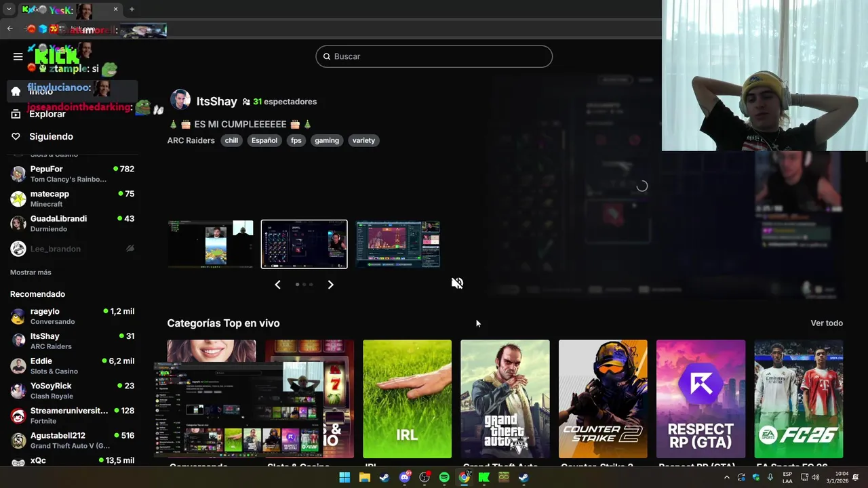The width and height of the screenshot is (868, 488).
Task: Go back in the browser
Action: (x=9, y=29)
